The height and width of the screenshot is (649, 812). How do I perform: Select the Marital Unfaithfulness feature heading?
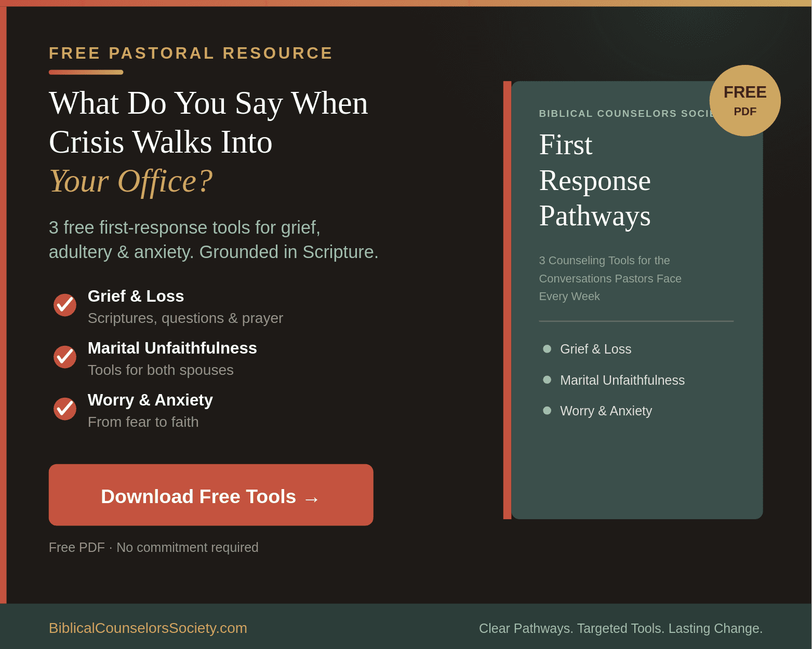[x=172, y=348]
